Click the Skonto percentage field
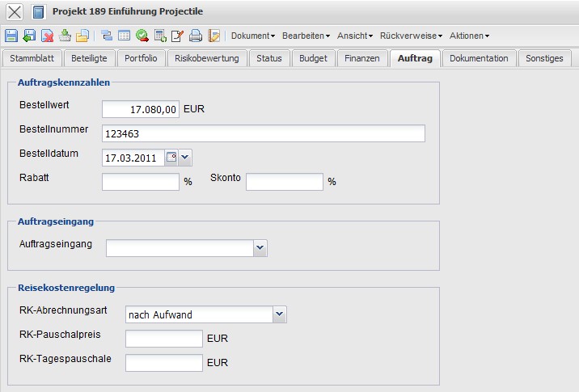 click(x=284, y=182)
